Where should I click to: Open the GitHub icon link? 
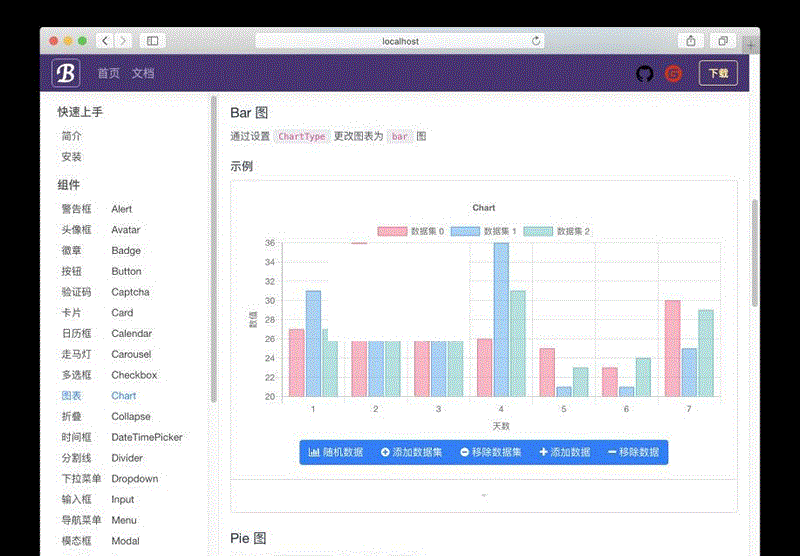click(645, 73)
